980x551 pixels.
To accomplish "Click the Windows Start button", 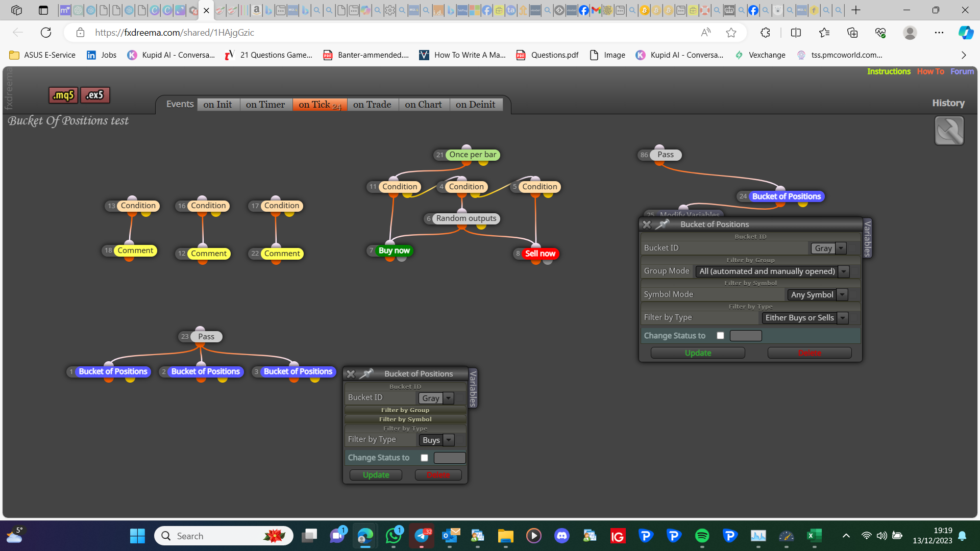I will point(137,536).
